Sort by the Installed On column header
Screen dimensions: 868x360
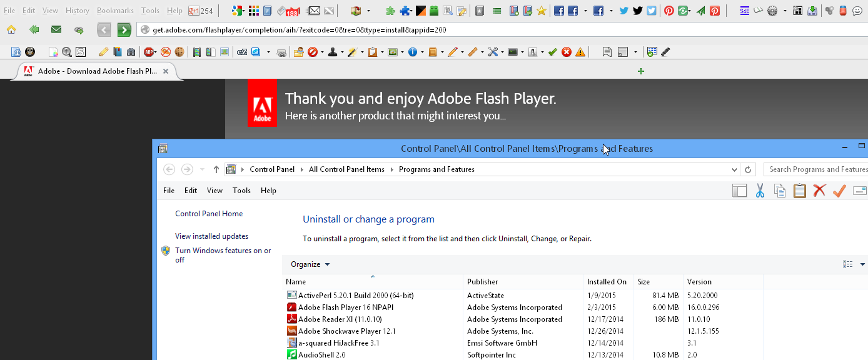click(608, 282)
